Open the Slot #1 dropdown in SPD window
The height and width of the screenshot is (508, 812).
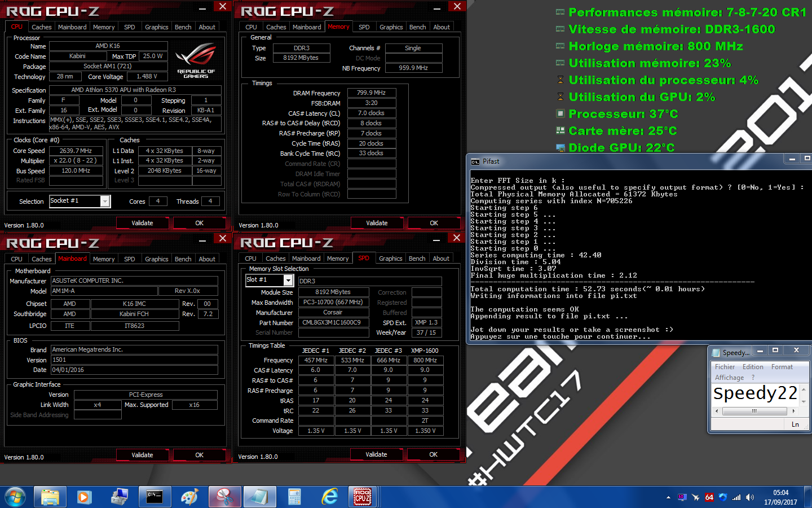point(288,280)
